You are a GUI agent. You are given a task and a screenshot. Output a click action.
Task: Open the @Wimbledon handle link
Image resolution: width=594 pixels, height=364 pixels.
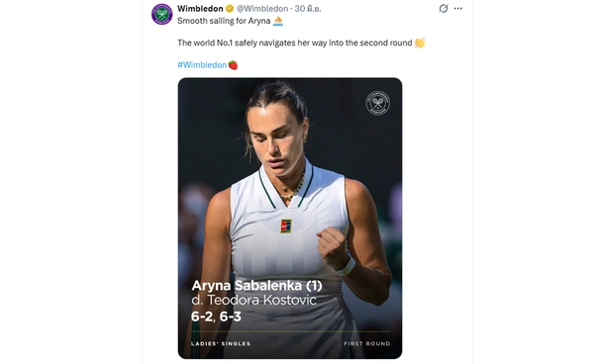pyautogui.click(x=262, y=8)
